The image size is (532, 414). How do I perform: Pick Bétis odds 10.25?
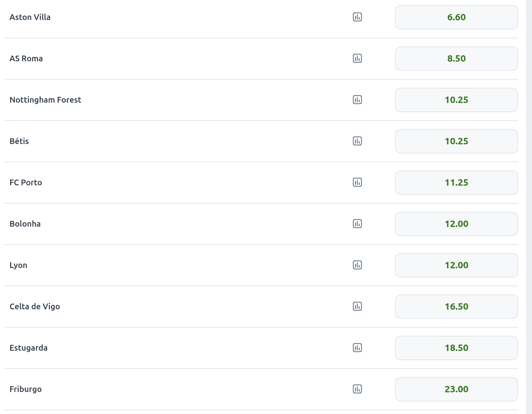(456, 141)
